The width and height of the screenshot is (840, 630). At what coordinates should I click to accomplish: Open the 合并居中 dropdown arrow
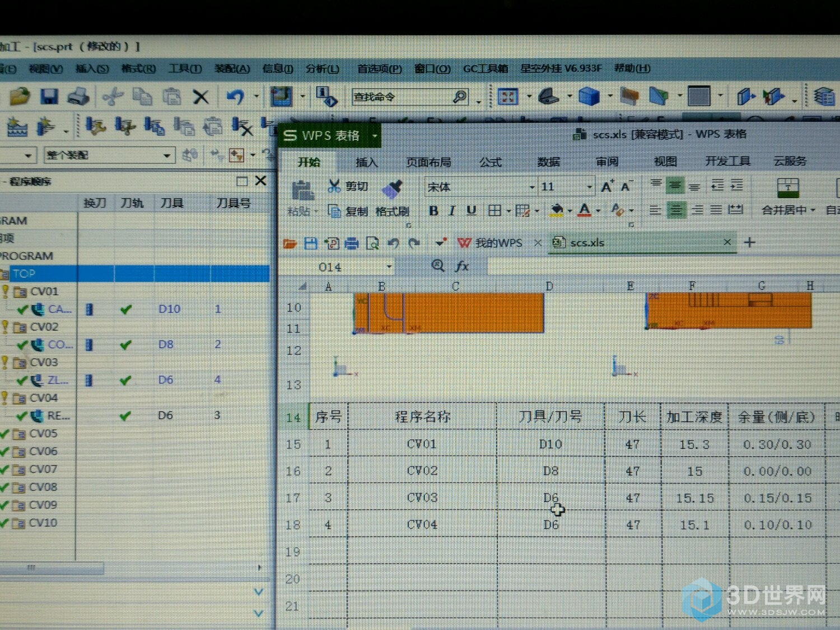813,211
